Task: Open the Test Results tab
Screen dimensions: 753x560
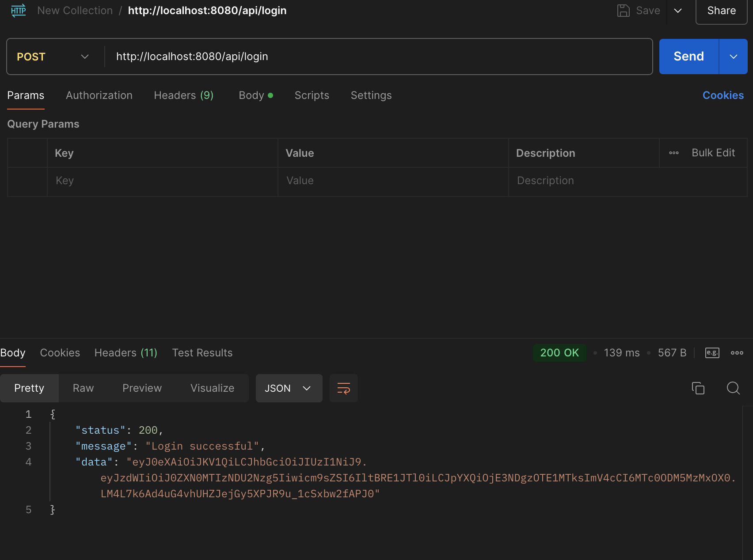Action: 202,353
